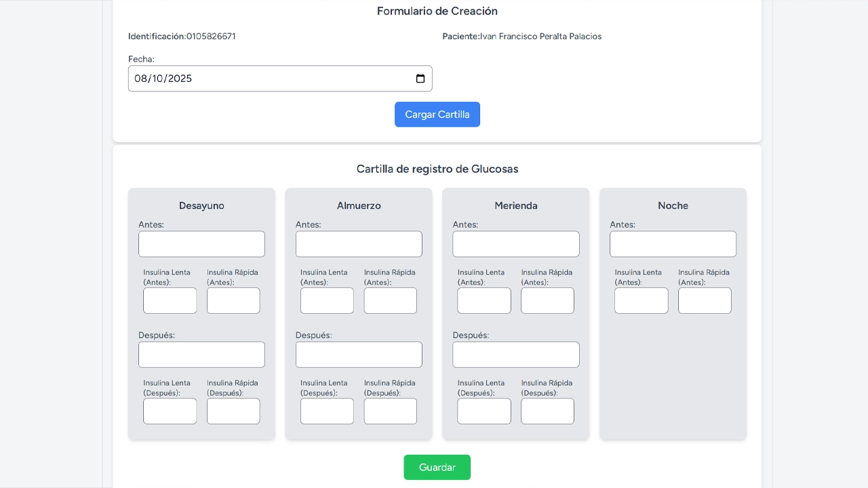Click Insulina Rápida (Antes) field for Desayuno
The image size is (868, 488).
pos(233,300)
